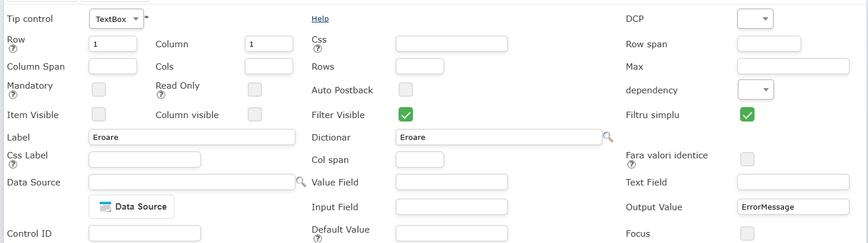Click the help icon under Mandatory label
868x243 pixels.
tap(11, 95)
